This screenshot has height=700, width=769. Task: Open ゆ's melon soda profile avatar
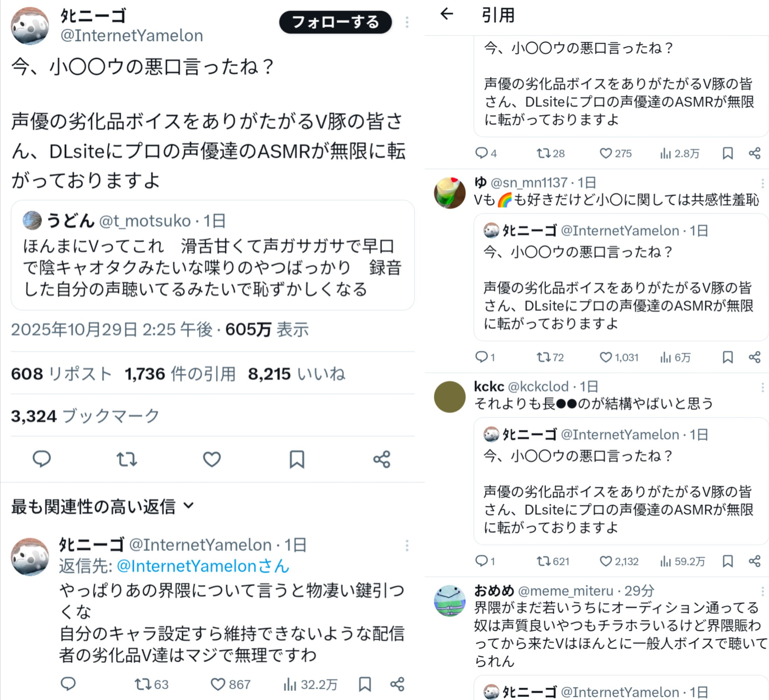click(x=450, y=193)
